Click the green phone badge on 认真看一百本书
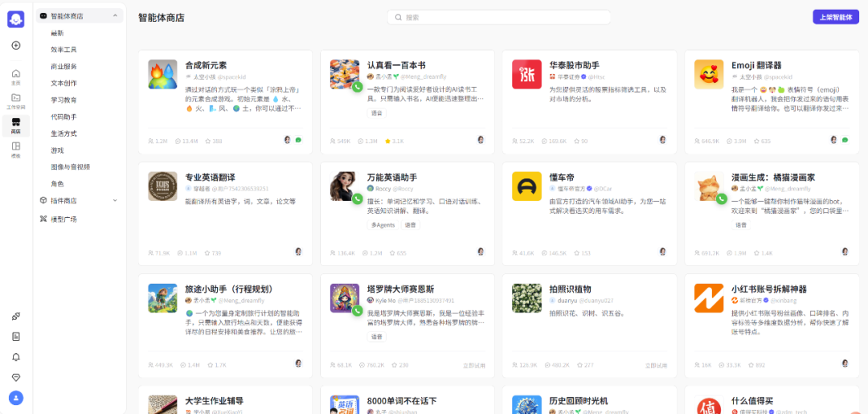Screen dimensions: 868x414 [357, 87]
